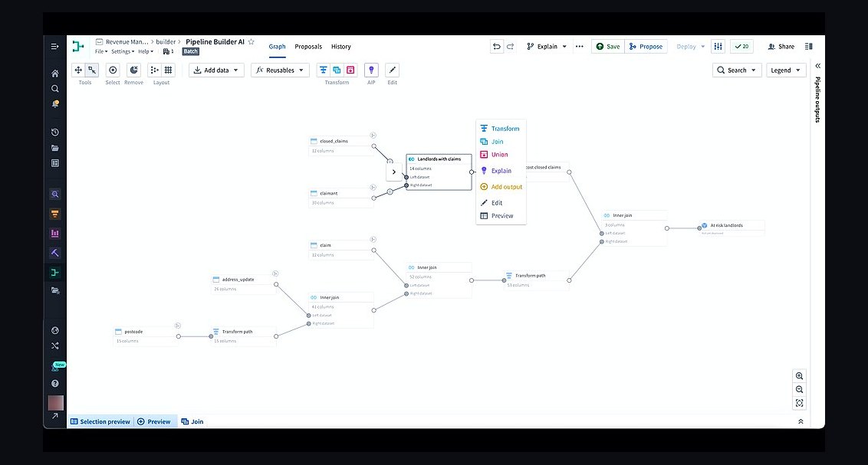Open Pipeline Builder app icon in sidebar
The height and width of the screenshot is (465, 868).
(54, 272)
